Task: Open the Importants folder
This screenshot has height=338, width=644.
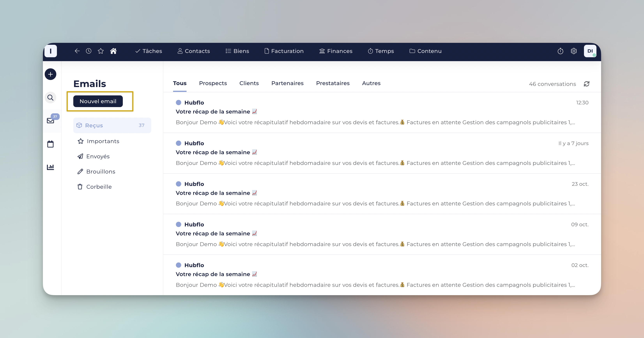Action: coord(98,141)
